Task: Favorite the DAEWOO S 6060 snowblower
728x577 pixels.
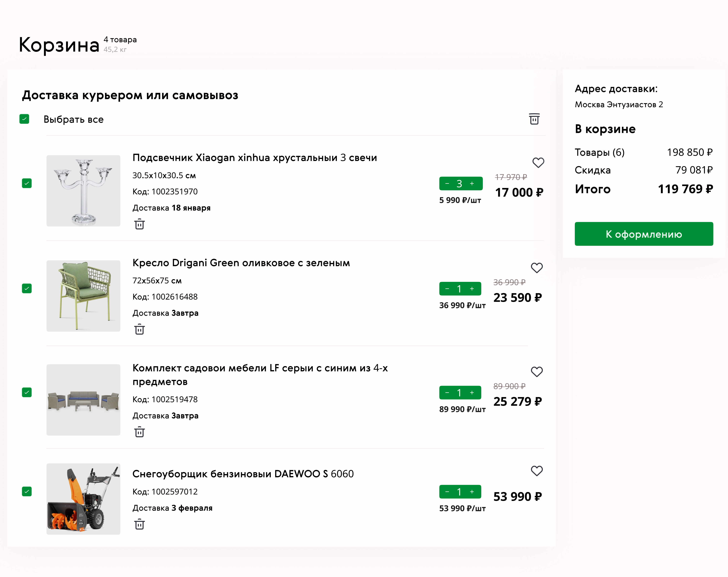Action: (537, 470)
